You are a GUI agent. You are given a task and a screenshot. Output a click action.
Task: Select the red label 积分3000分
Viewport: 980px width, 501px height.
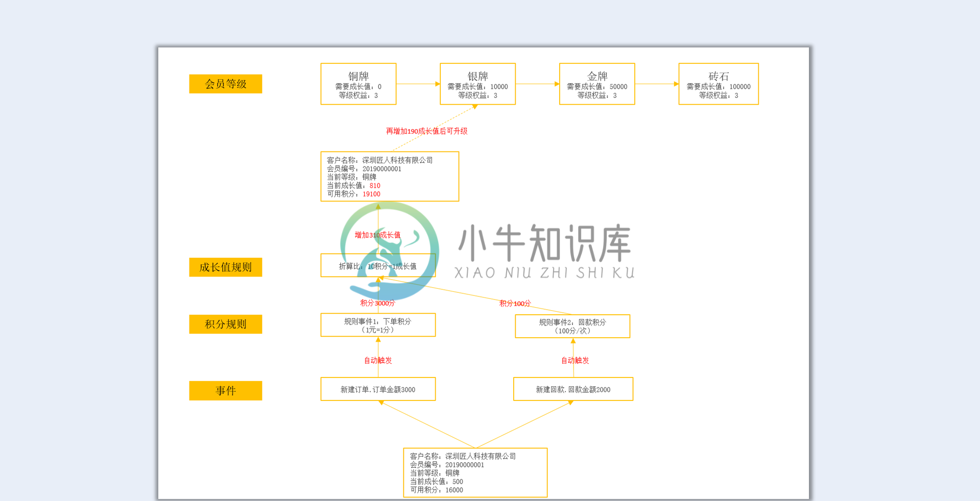pyautogui.click(x=377, y=303)
